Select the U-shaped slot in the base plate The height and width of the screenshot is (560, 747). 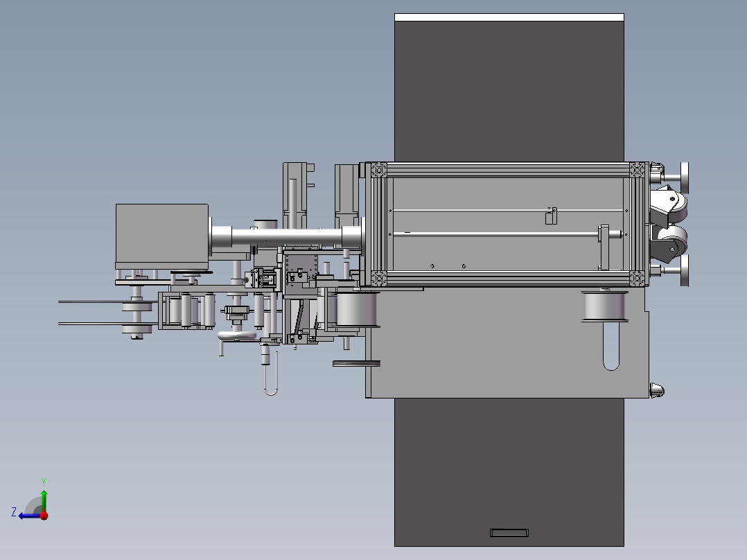[x=611, y=346]
